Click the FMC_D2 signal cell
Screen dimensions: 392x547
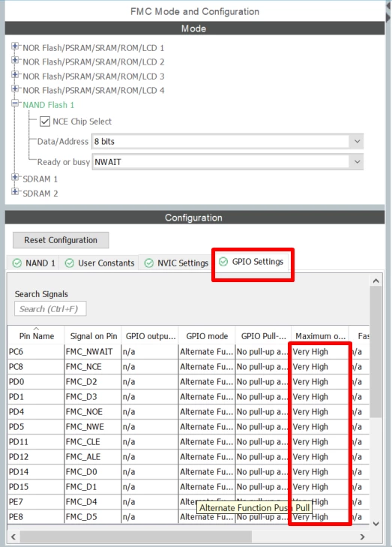[94, 382]
